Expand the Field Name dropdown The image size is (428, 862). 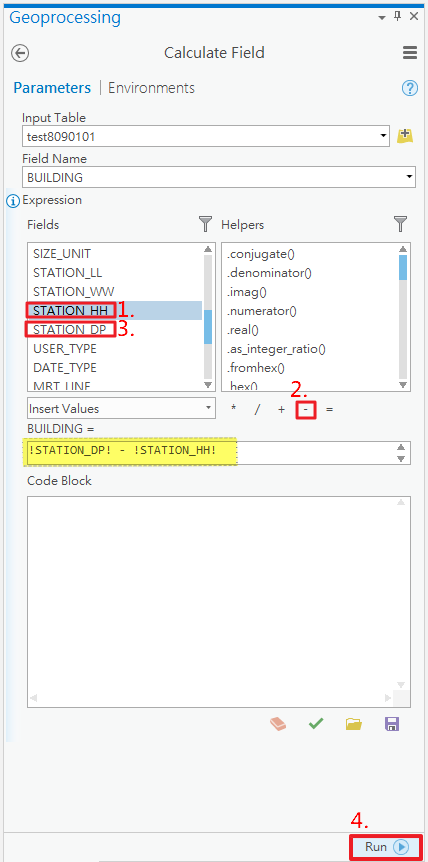click(x=408, y=177)
